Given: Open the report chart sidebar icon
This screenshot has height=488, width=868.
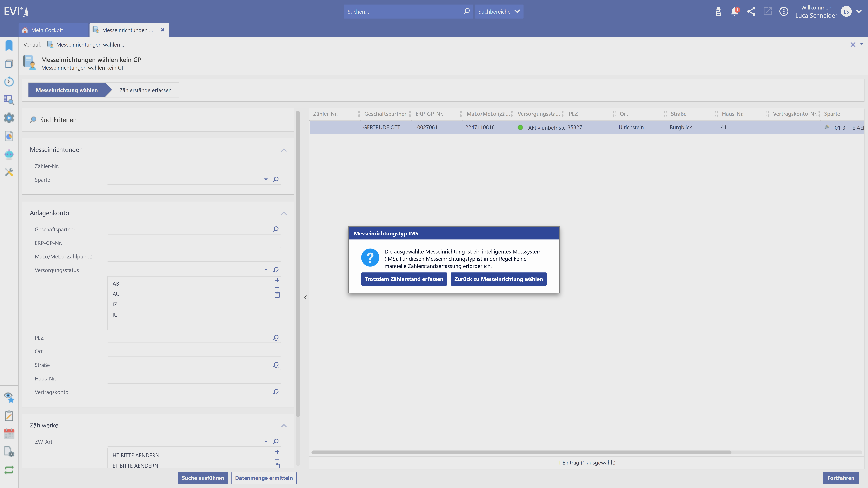Looking at the screenshot, I should (x=9, y=136).
